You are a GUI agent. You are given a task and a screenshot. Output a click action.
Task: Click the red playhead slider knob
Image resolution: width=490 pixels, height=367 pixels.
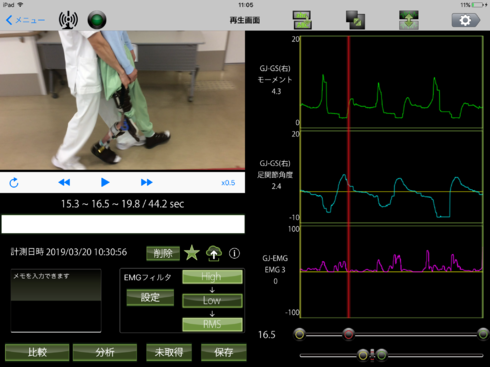click(x=348, y=334)
